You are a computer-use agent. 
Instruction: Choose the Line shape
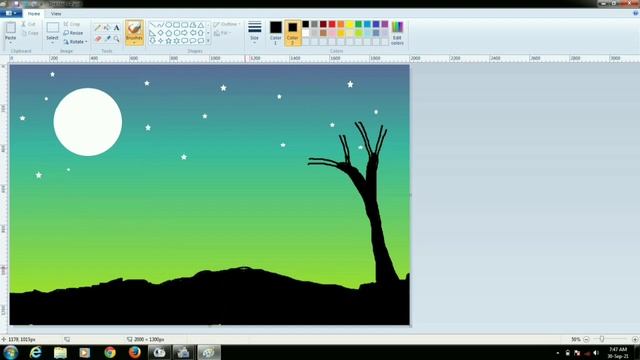152,25
